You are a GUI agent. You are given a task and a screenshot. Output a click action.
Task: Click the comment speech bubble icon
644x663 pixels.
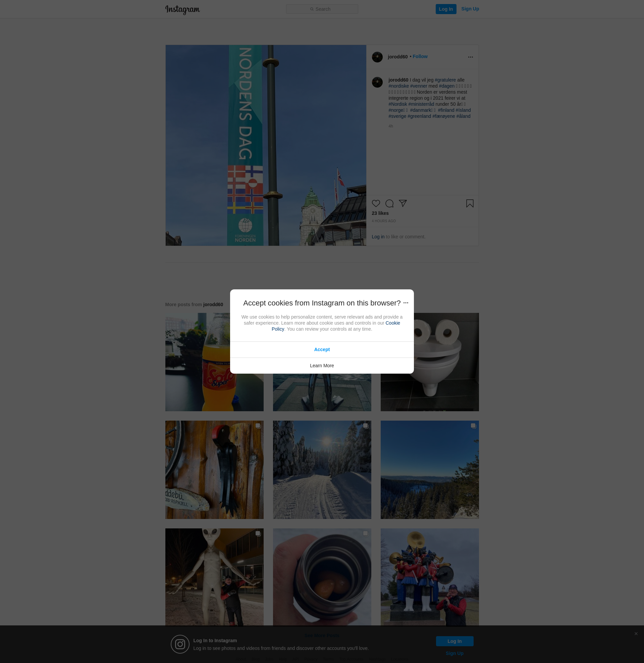point(389,203)
